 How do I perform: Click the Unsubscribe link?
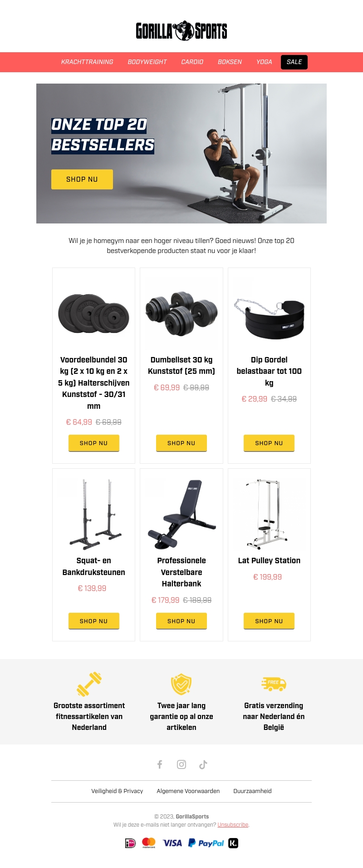[233, 825]
